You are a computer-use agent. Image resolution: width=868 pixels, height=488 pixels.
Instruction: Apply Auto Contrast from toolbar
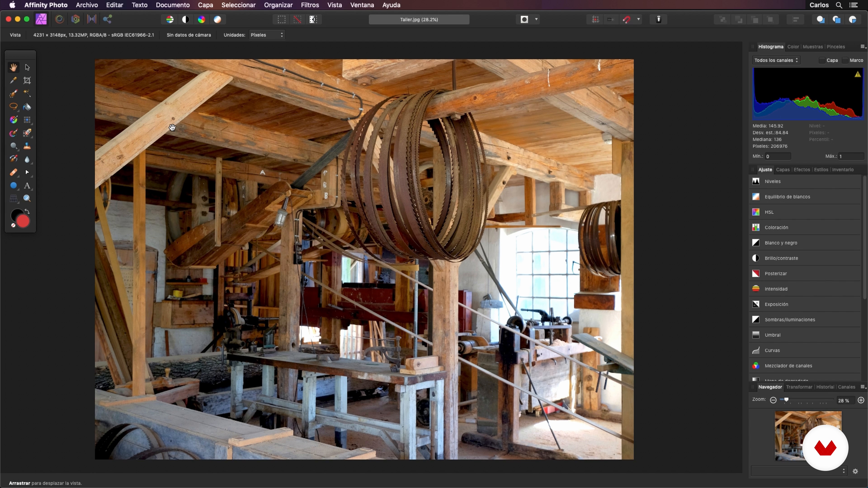tap(186, 19)
